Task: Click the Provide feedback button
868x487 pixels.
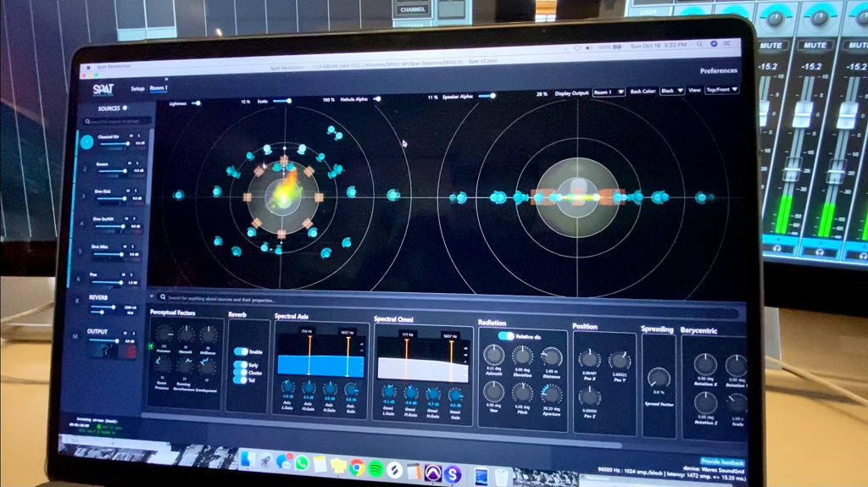Action: pyautogui.click(x=722, y=461)
